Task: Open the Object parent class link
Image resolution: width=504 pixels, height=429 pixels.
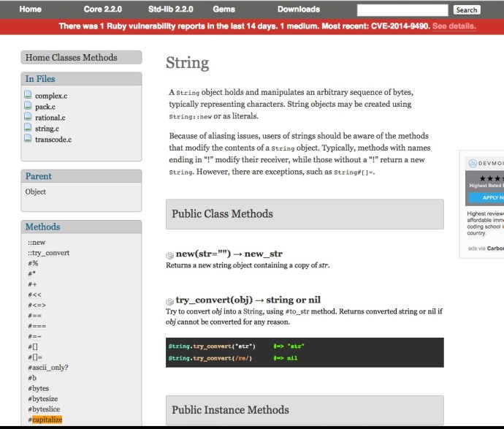Action: (x=36, y=191)
